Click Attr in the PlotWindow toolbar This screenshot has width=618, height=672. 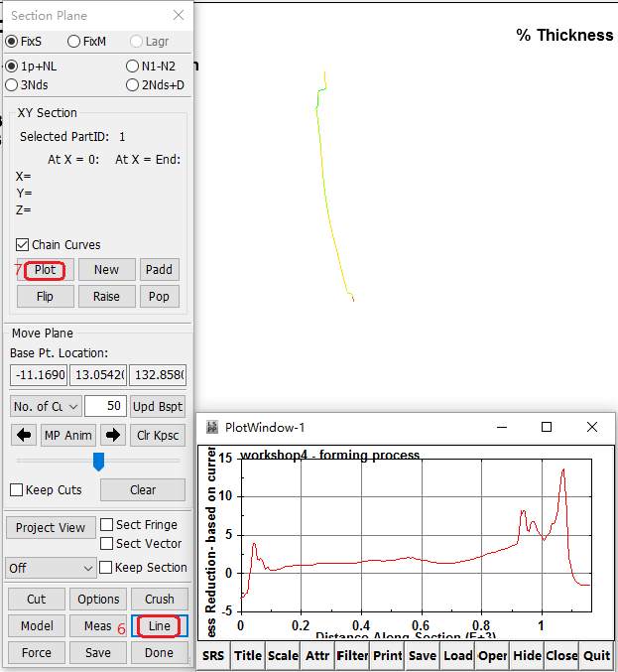pyautogui.click(x=317, y=656)
